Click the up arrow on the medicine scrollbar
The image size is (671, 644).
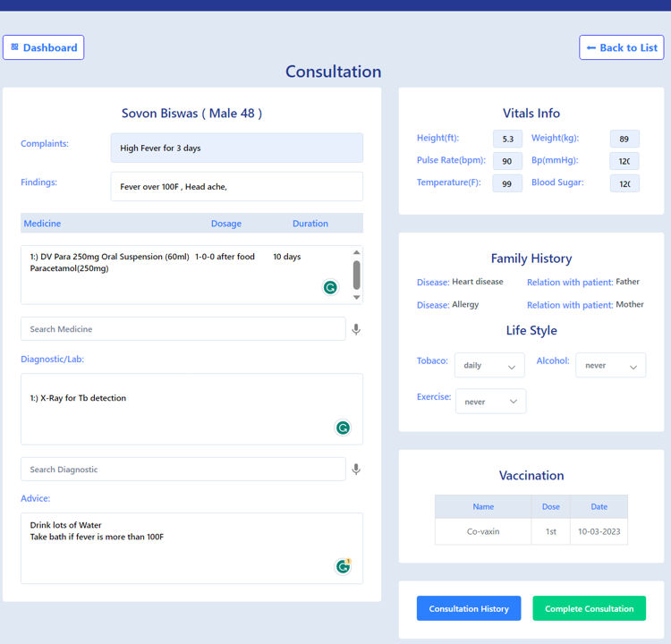tap(356, 252)
